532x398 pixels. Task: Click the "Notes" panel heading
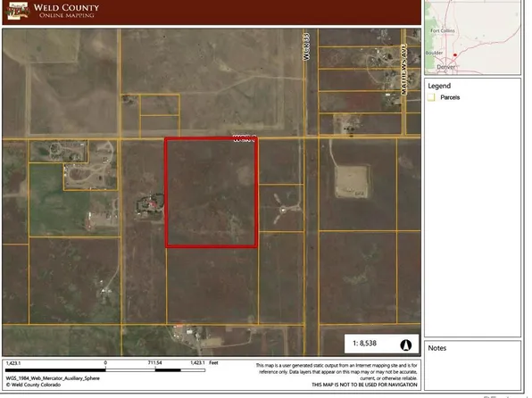click(437, 348)
